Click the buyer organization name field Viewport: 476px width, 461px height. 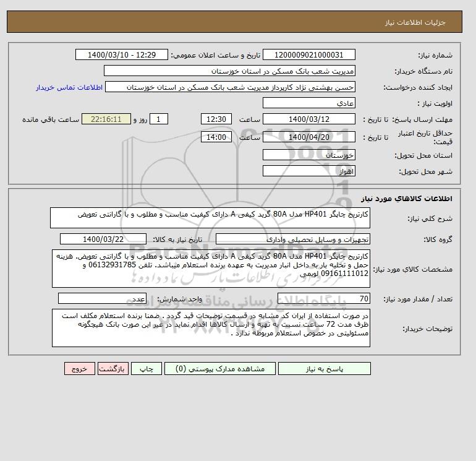(x=229, y=71)
